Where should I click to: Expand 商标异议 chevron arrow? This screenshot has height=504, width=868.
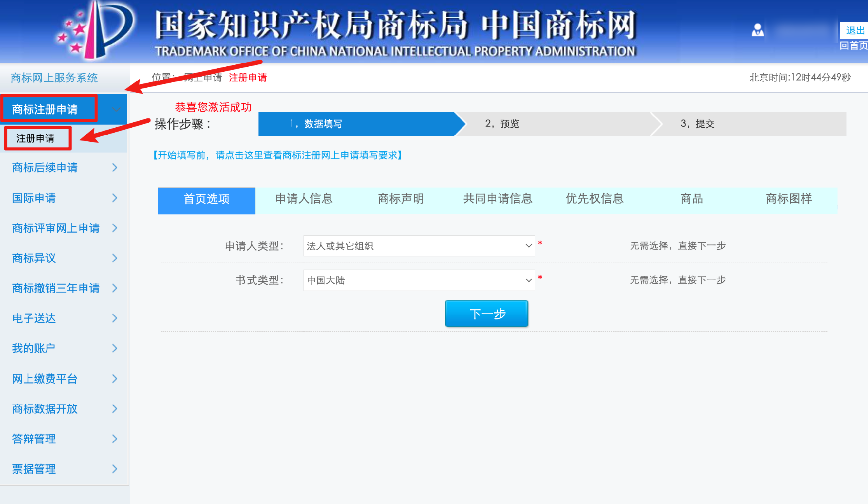[115, 258]
